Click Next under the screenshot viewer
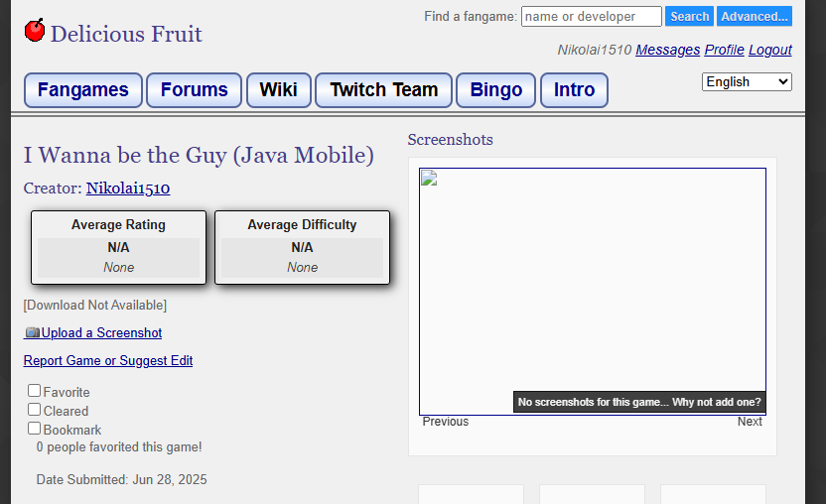This screenshot has height=504, width=826. (x=750, y=422)
